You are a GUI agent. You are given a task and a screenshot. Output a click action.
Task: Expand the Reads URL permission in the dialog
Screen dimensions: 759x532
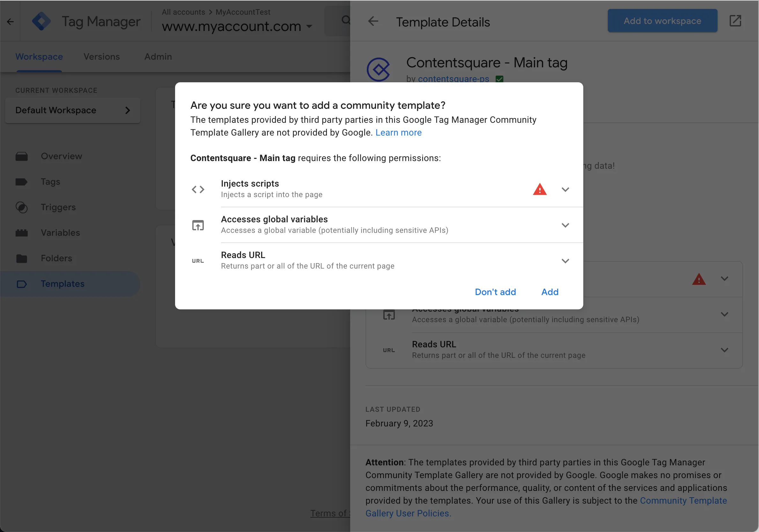pyautogui.click(x=565, y=261)
